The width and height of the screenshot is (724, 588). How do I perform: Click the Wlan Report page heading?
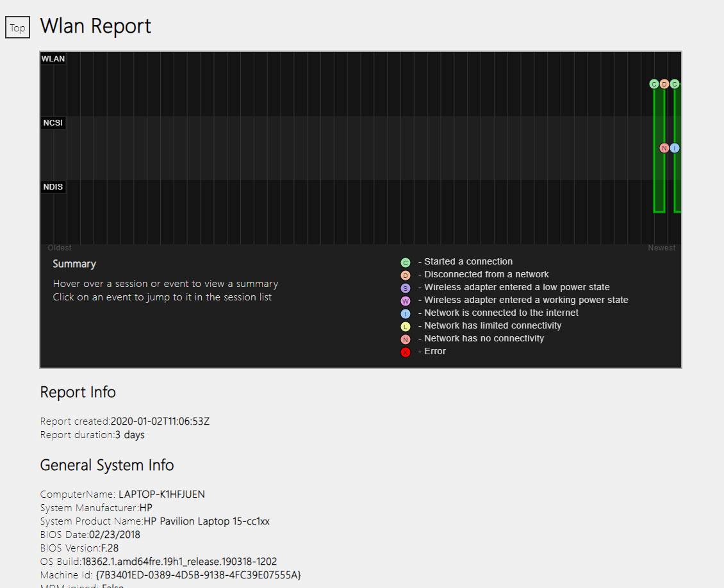click(x=95, y=26)
